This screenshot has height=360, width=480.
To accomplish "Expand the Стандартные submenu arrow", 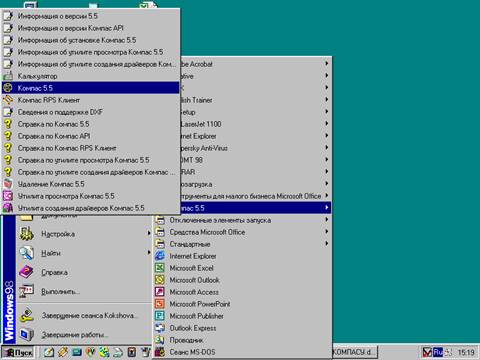I will point(327,244).
